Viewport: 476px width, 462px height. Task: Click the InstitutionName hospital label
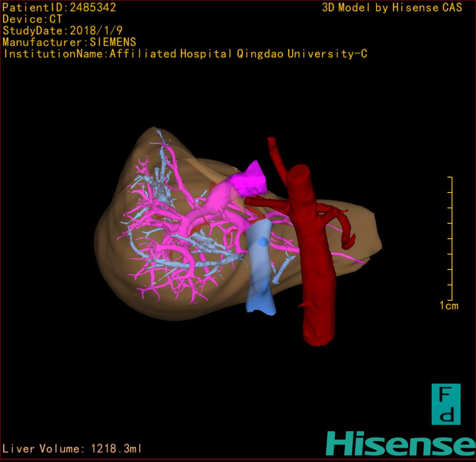[185, 54]
